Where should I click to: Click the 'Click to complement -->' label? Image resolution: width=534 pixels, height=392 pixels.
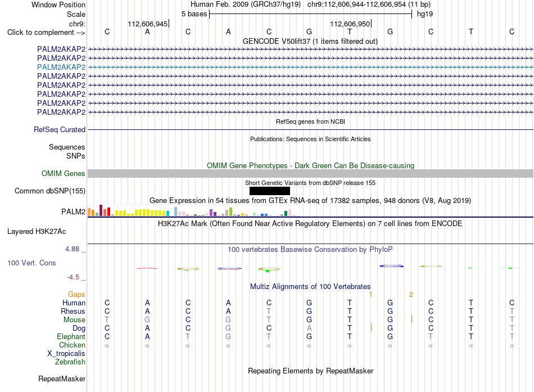[x=46, y=33]
